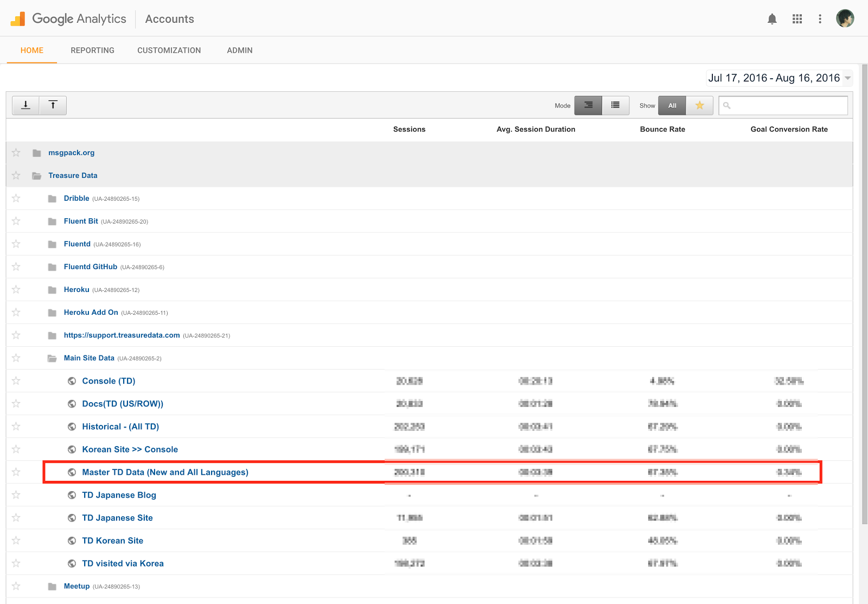Click the user profile avatar
This screenshot has height=604, width=868.
tap(845, 18)
